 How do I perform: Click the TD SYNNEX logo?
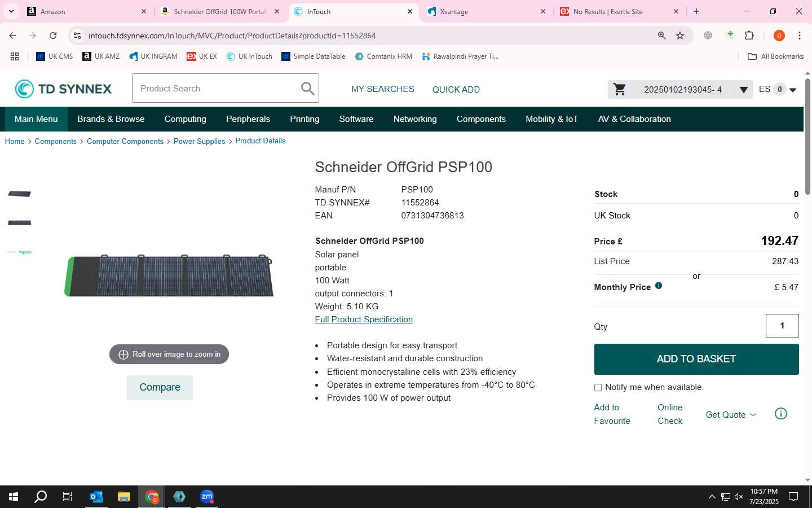(x=63, y=89)
